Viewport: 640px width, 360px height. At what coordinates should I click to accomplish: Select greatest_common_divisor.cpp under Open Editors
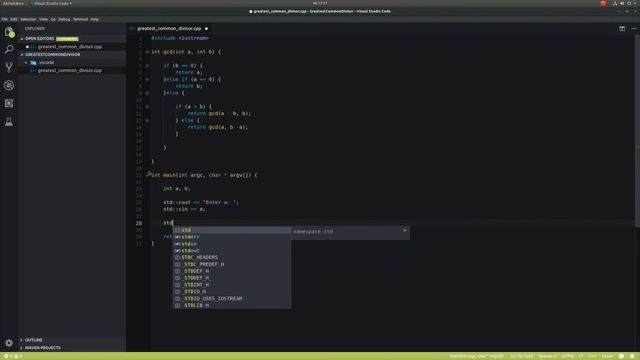pos(70,47)
